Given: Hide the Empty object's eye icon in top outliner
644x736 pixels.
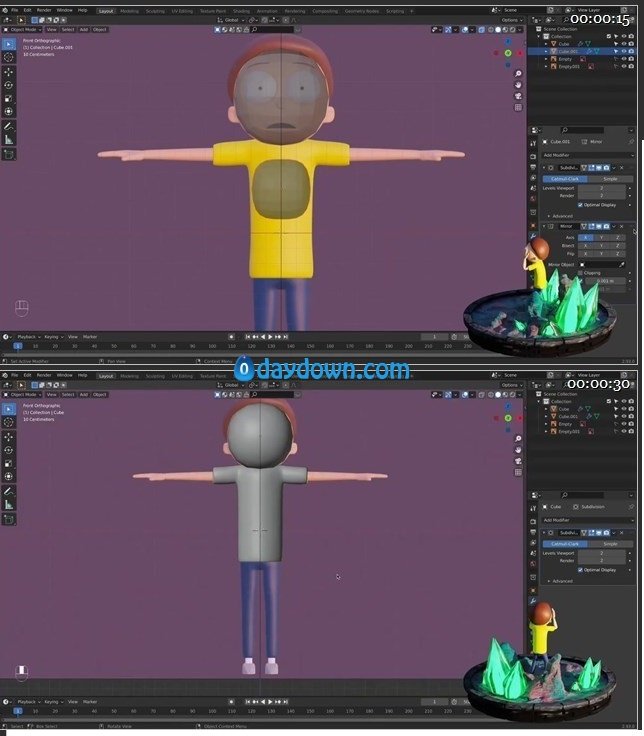Looking at the screenshot, I should (624, 59).
